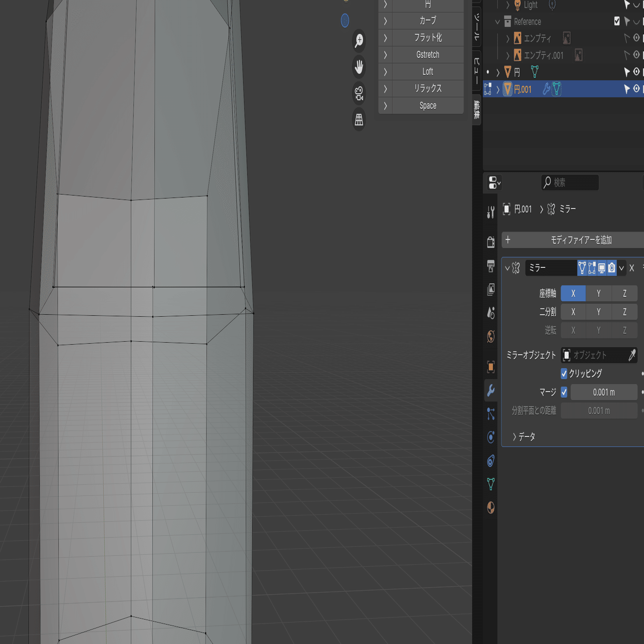Expand the 円.001 outliner row
Viewport: 644px width, 644px height.
coord(498,90)
